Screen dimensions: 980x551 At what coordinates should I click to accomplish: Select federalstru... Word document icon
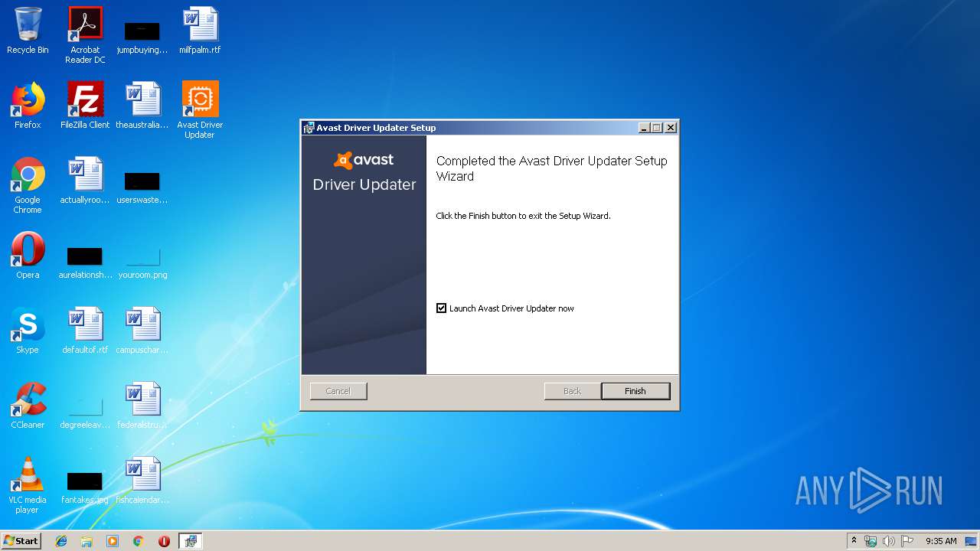pos(142,406)
